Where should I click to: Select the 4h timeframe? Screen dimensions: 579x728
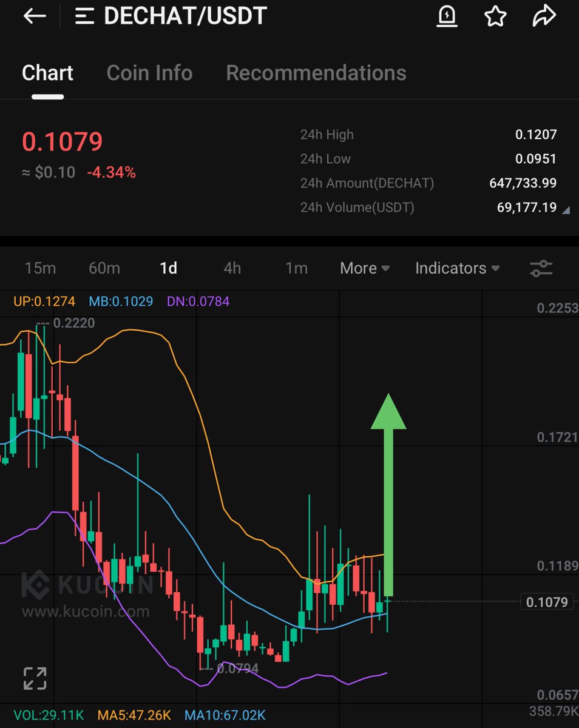pos(232,268)
